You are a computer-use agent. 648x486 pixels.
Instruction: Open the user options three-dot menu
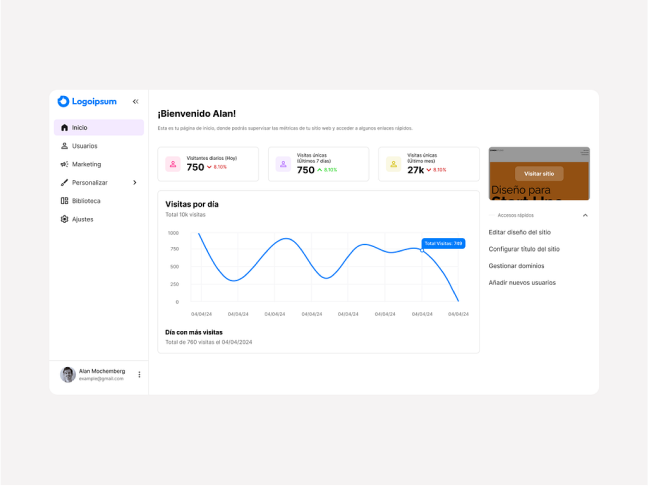point(139,375)
